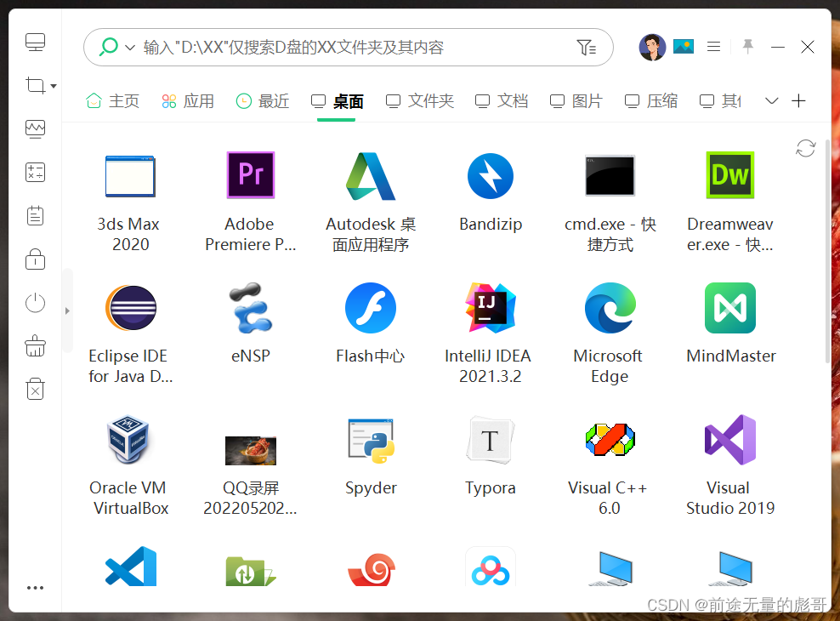Open the search filter icon
Viewport: 840px width, 621px height.
point(587,48)
